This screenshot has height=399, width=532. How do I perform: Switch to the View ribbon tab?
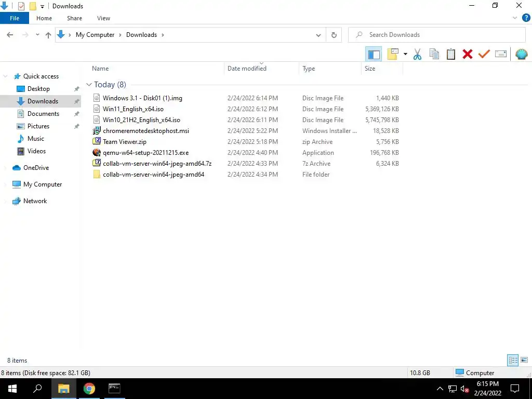[x=103, y=18]
